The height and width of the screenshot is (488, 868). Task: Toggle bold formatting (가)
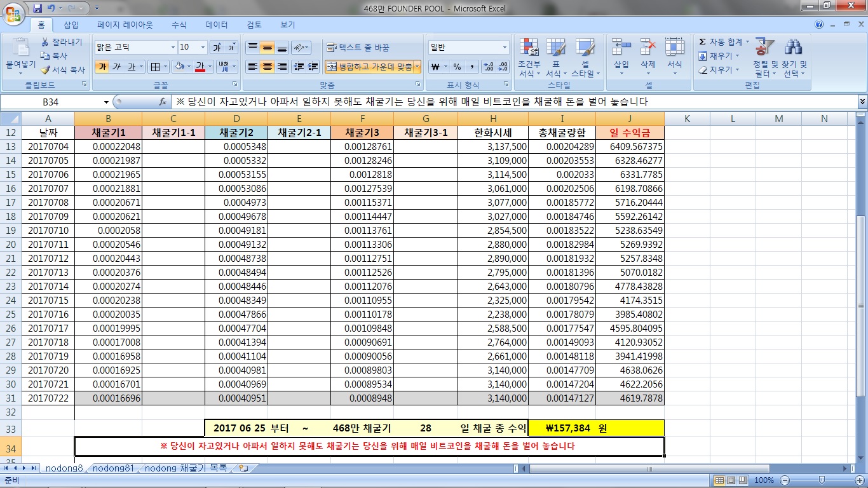102,67
